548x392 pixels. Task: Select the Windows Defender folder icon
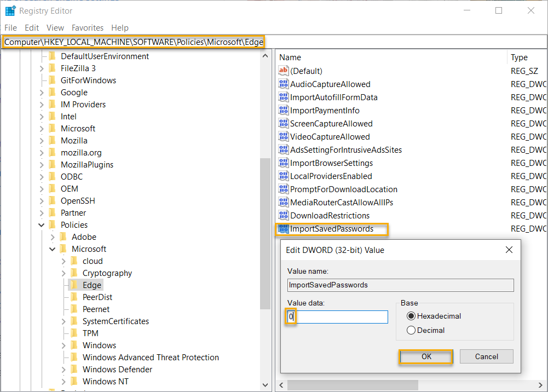74,370
